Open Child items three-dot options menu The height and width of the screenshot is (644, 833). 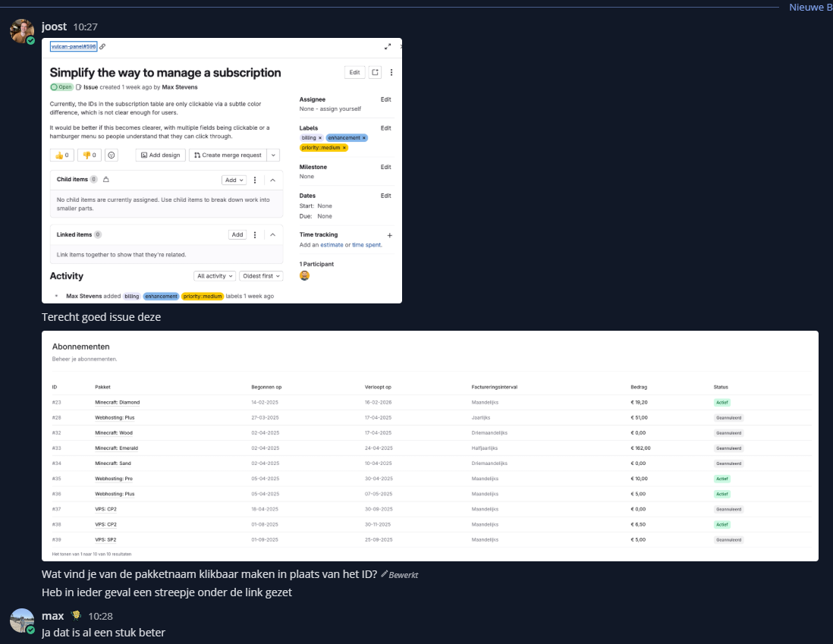click(255, 180)
